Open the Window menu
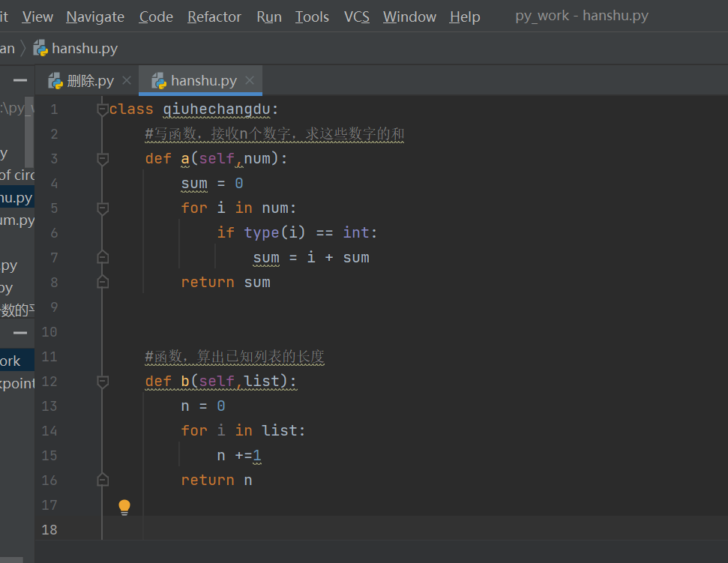728x563 pixels. click(409, 16)
